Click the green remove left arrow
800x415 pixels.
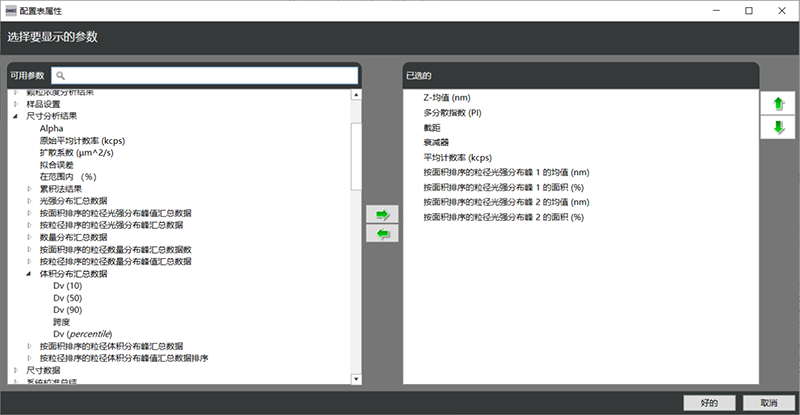(x=382, y=233)
